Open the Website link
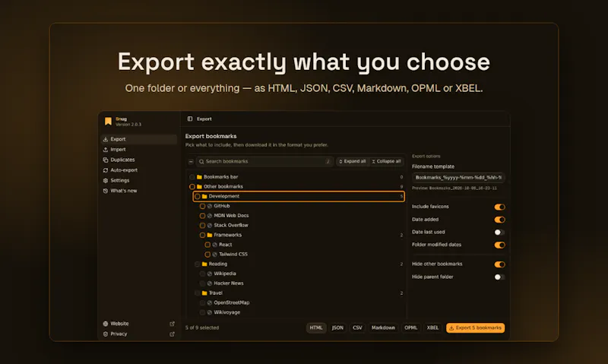Viewport: 608px width, 364px height. tap(139, 324)
